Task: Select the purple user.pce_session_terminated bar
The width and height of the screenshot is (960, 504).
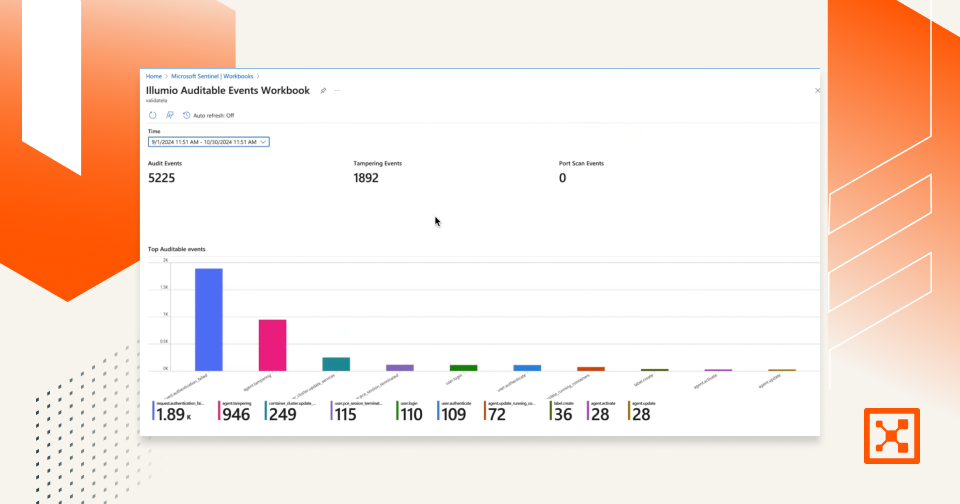Action: pyautogui.click(x=400, y=368)
